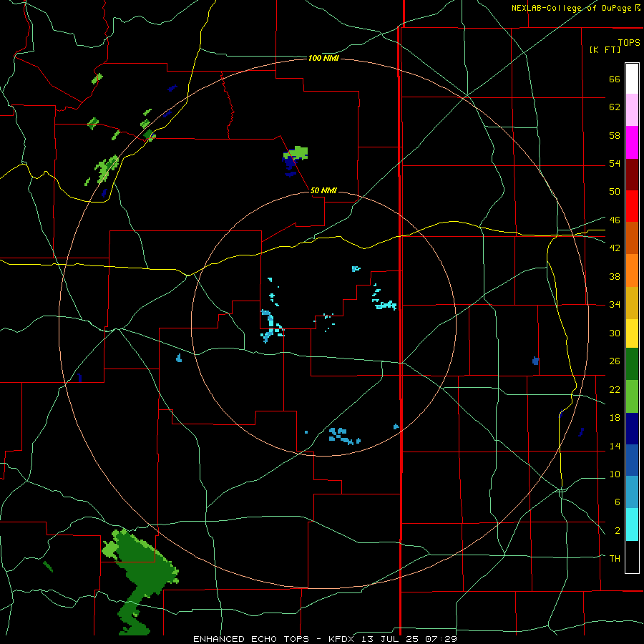Select the dark red legend swatch
Viewport: 644px width, 644px height.
(x=632, y=174)
